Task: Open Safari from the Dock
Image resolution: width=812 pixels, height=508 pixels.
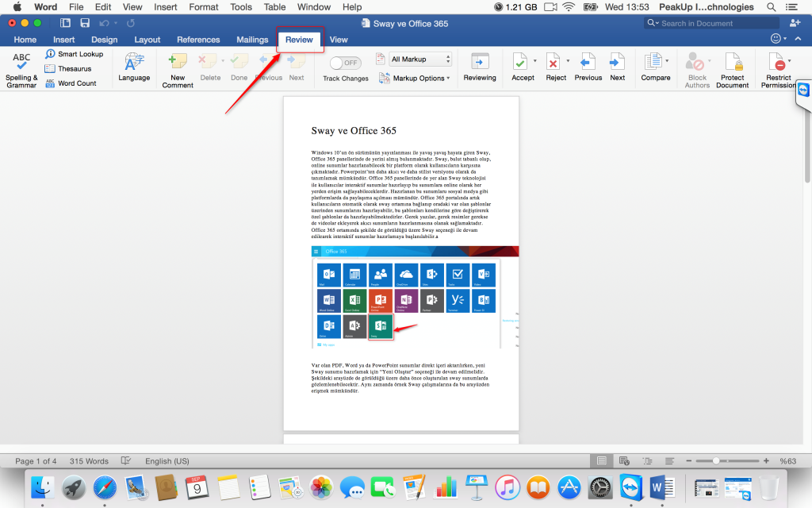Action: coord(105,488)
